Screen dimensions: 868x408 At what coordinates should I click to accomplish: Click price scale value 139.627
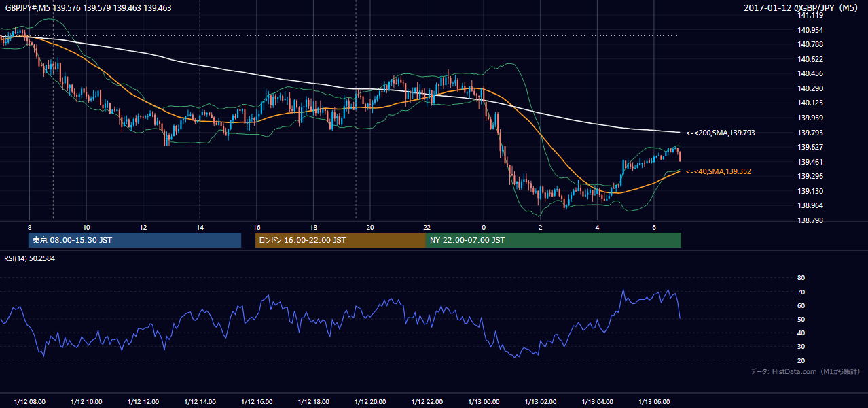coord(812,147)
